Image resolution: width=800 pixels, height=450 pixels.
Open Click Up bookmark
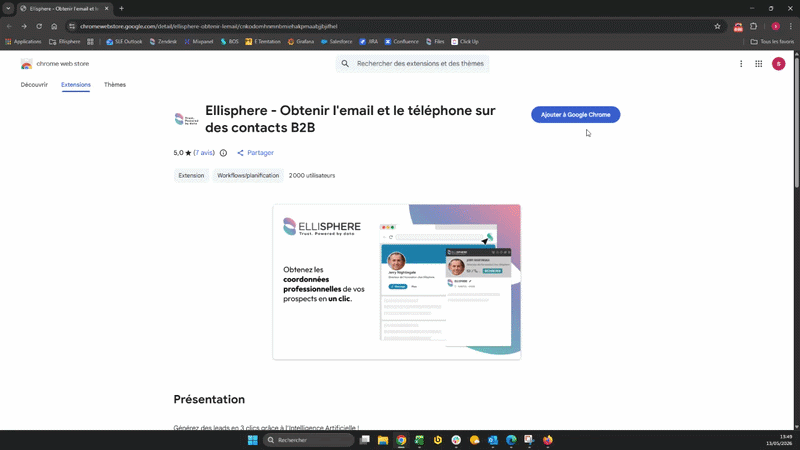pyautogui.click(x=465, y=42)
